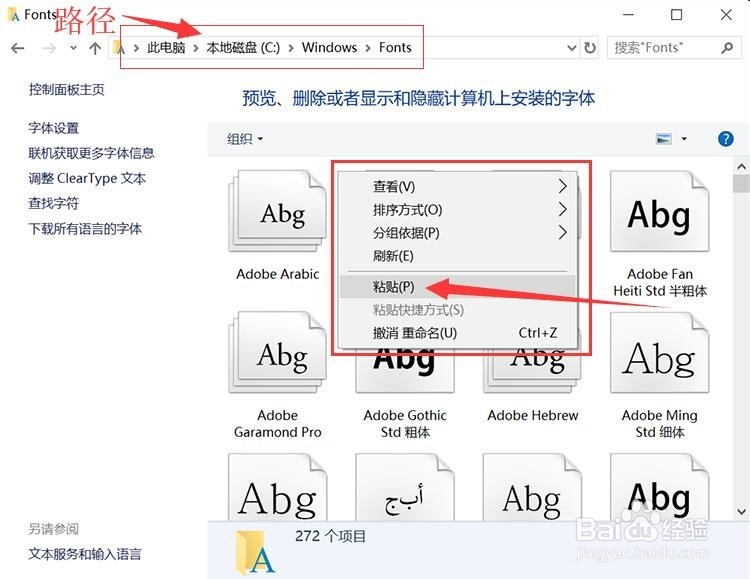Click scrollbar down arrow in font list
750x579 pixels.
(741, 512)
